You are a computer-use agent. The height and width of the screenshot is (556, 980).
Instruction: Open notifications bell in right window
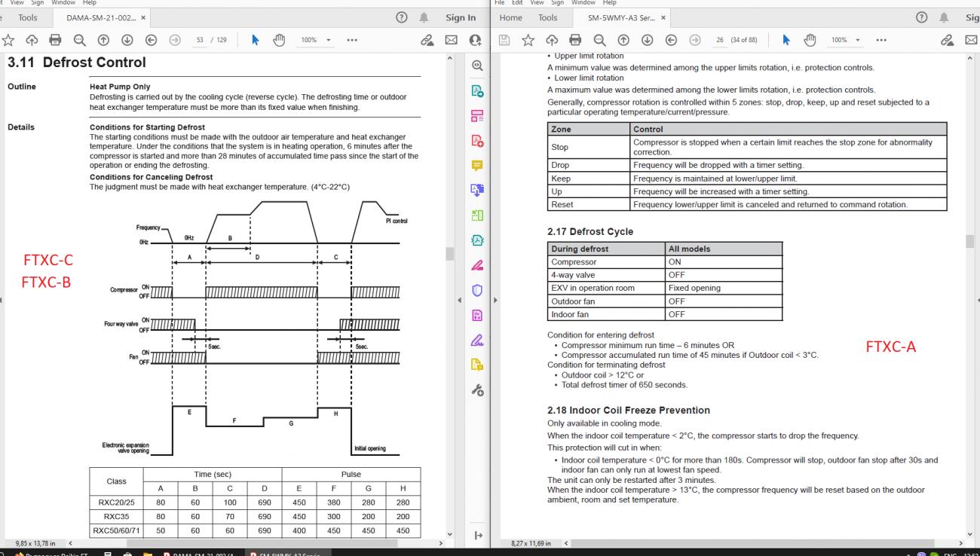[942, 17]
